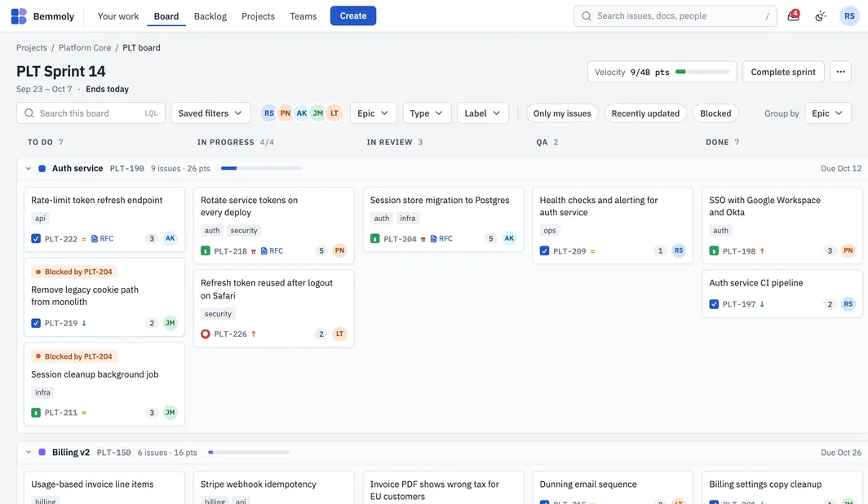Click JM assignee avatar on PLT-211
868x504 pixels.
coord(170,412)
